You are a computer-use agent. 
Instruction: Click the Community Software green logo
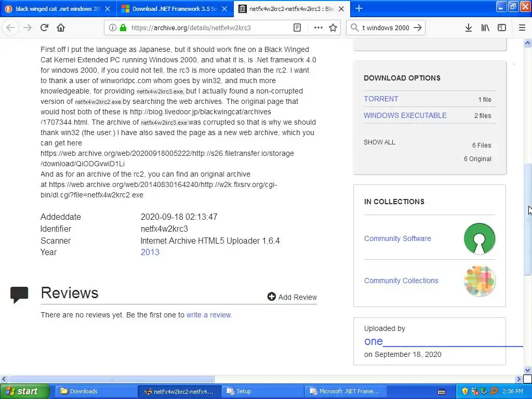479,238
